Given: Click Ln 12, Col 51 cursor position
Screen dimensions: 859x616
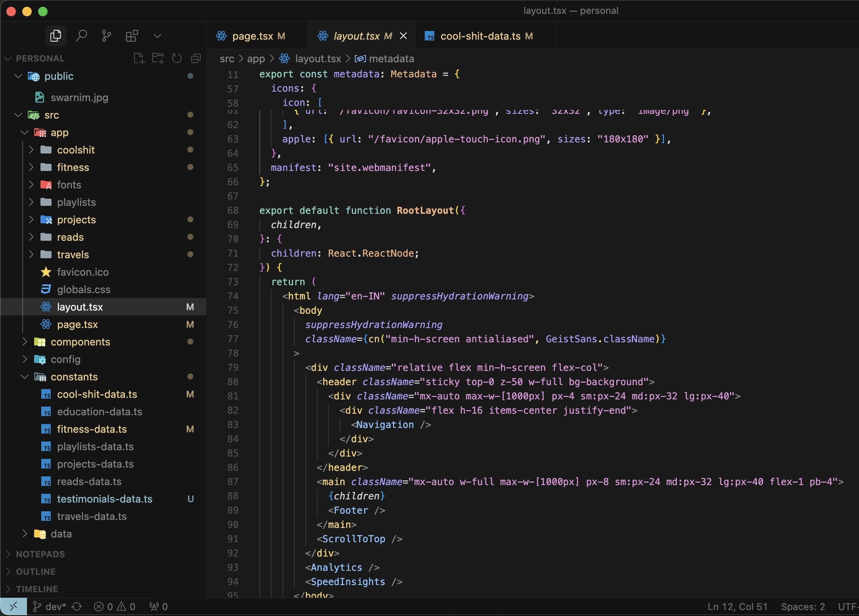Looking at the screenshot, I should coord(738,607).
